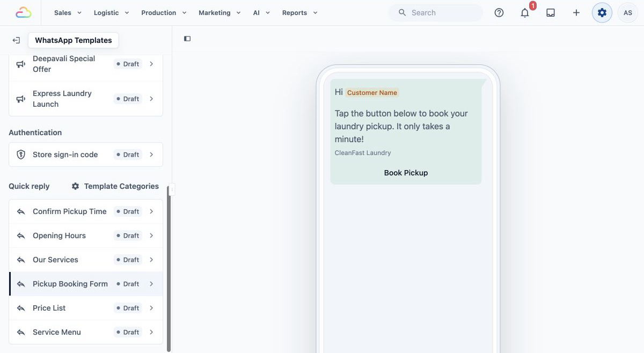The width and height of the screenshot is (644, 353).
Task: Click into the Search field
Action: 435,13
